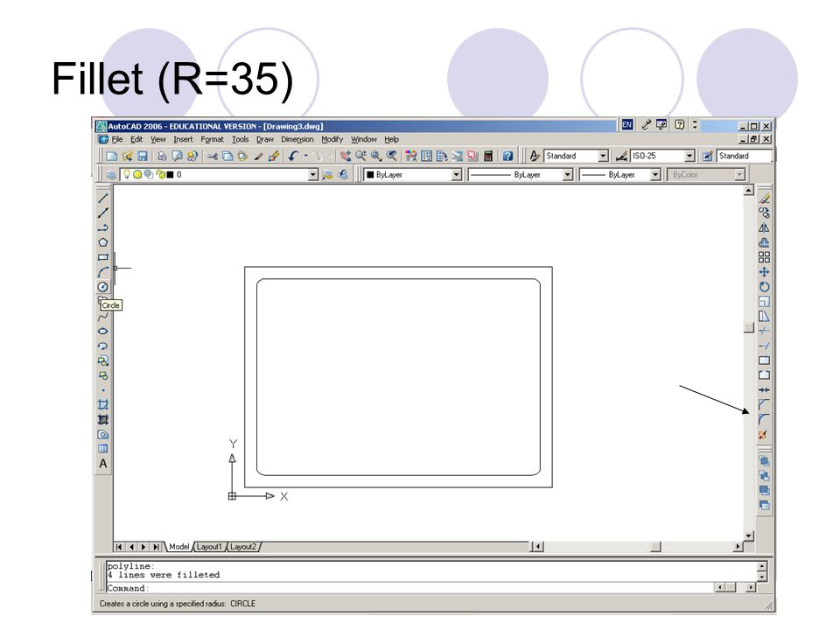Click the Help question mark icon

click(x=507, y=156)
